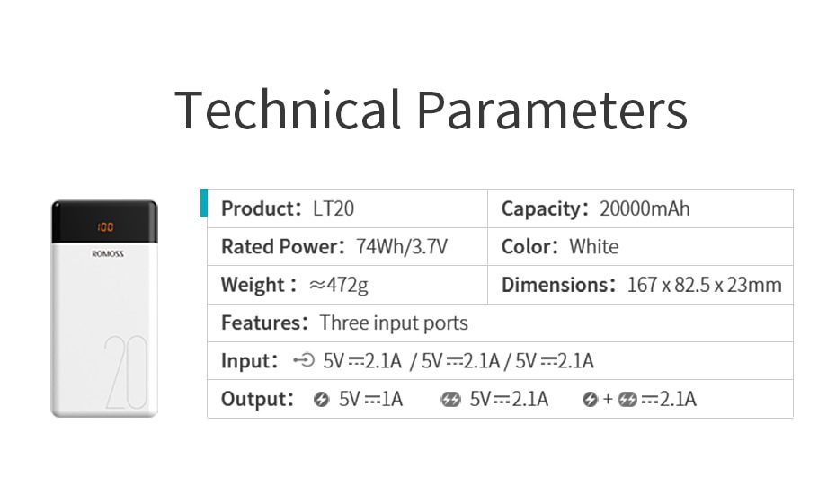Click the Color: White cell

(640, 247)
